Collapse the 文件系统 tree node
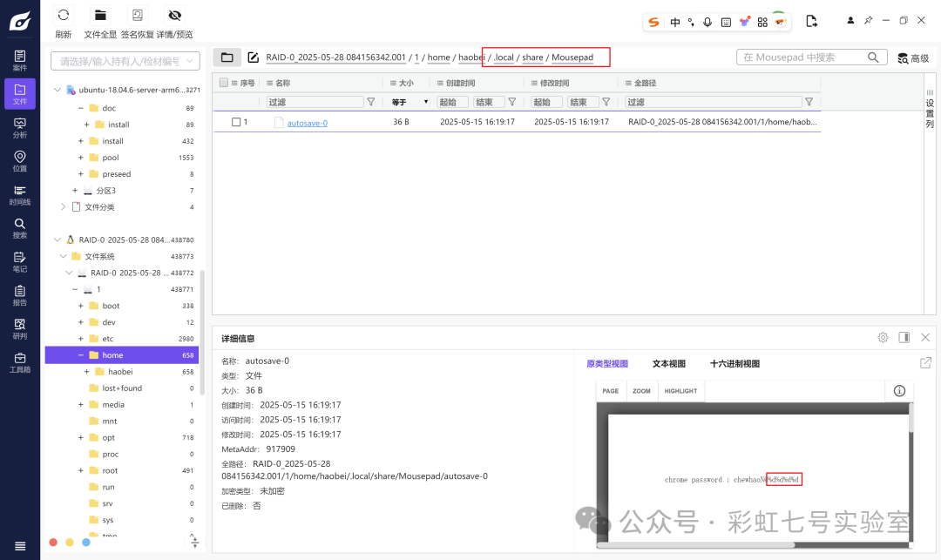Viewport: 941px width, 560px height. 63,256
